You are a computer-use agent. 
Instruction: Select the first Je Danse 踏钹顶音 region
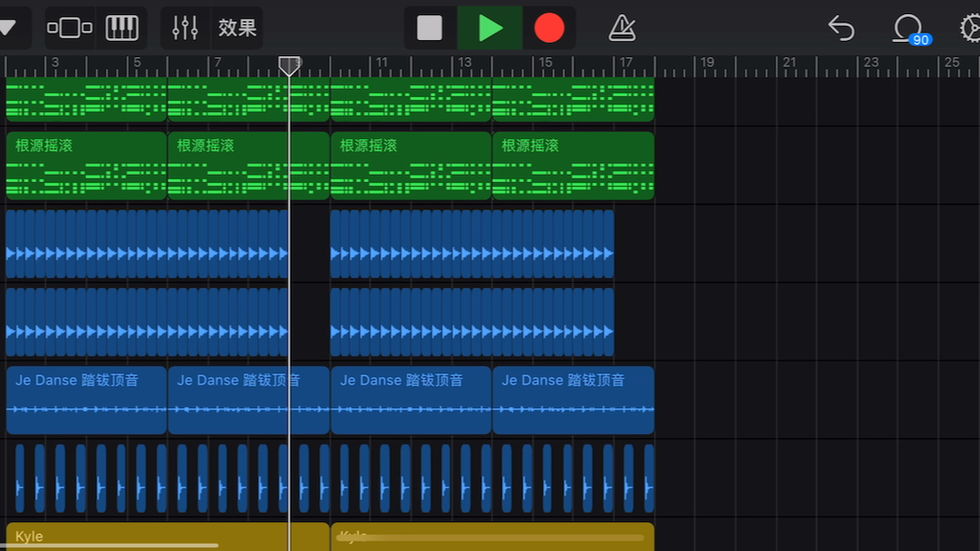tap(86, 400)
